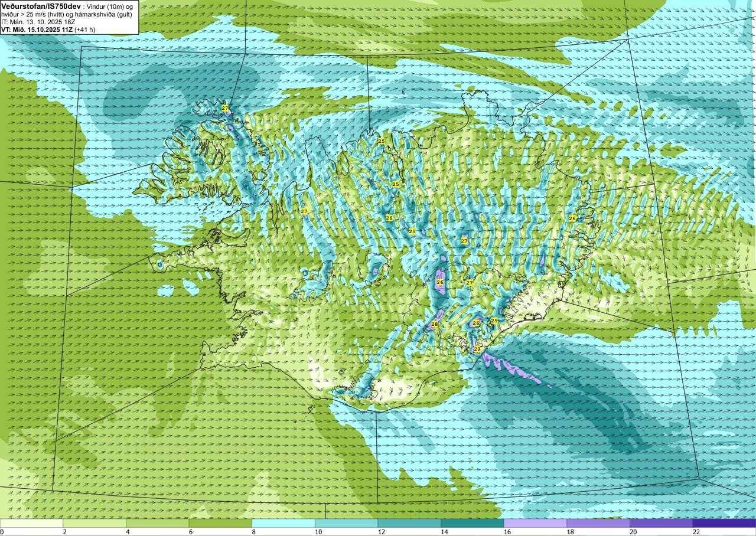Image resolution: width=756 pixels, height=536 pixels.
Task: Click the legend scale number 6
Action: click(x=191, y=532)
